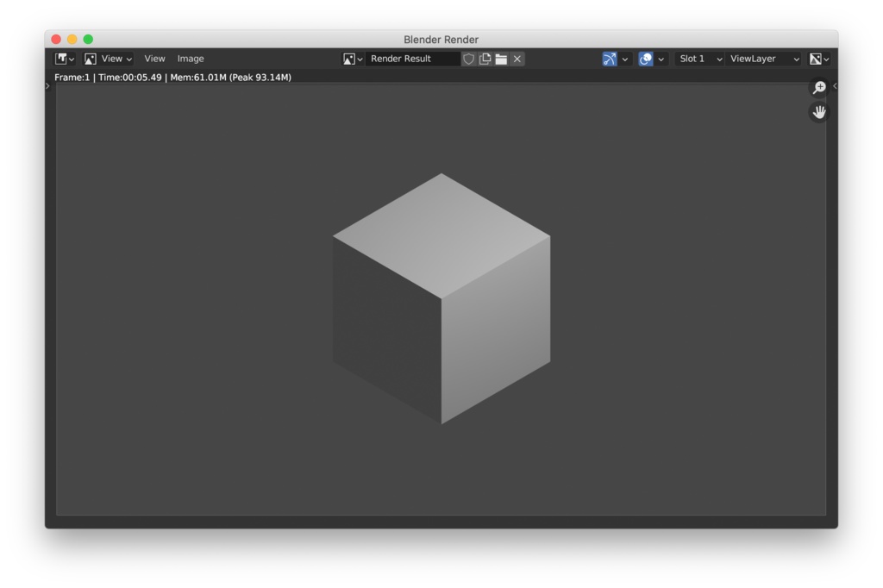Open the sidebar with the left edge arrow
Viewport: 883px width, 588px height.
[x=47, y=85]
